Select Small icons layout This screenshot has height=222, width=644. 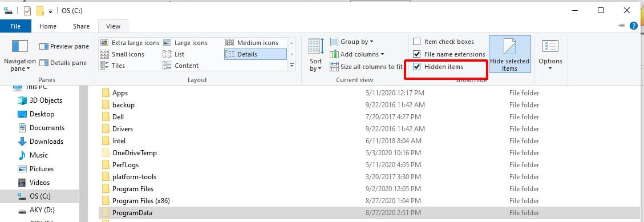click(x=123, y=54)
